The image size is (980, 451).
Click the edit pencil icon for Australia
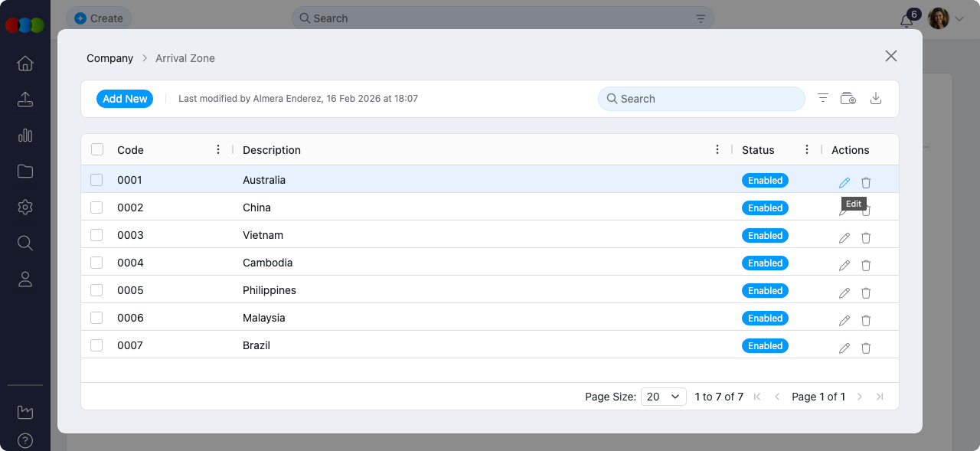point(844,182)
